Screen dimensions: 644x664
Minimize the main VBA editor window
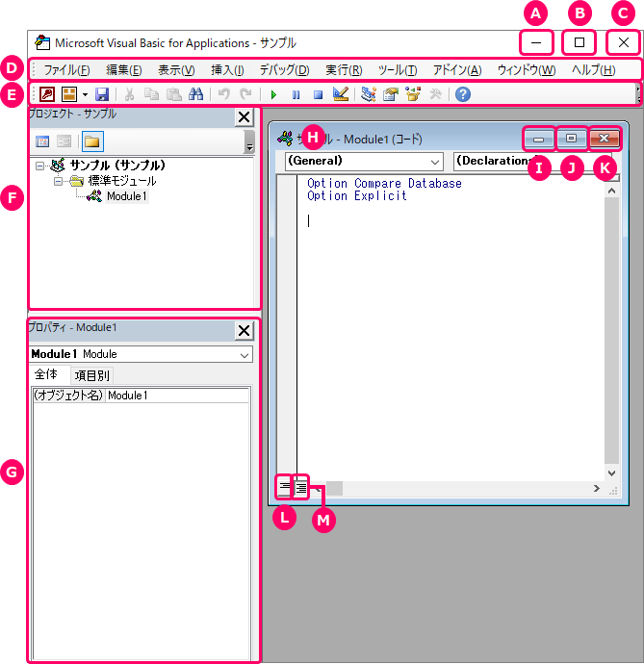point(536,42)
